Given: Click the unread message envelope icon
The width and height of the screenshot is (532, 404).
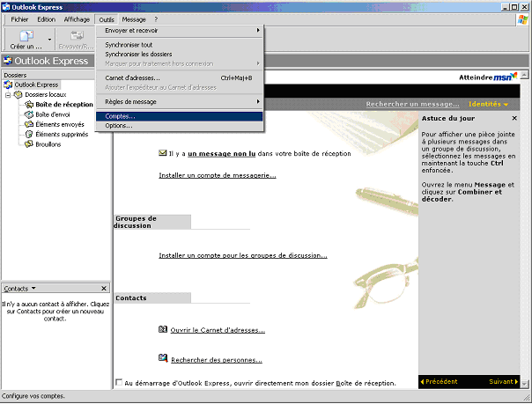Looking at the screenshot, I should coord(163,153).
